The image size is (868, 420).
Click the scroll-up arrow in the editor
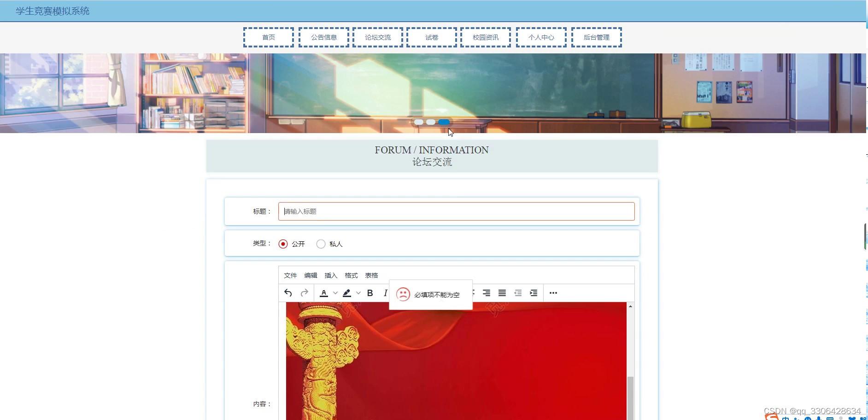pyautogui.click(x=630, y=306)
